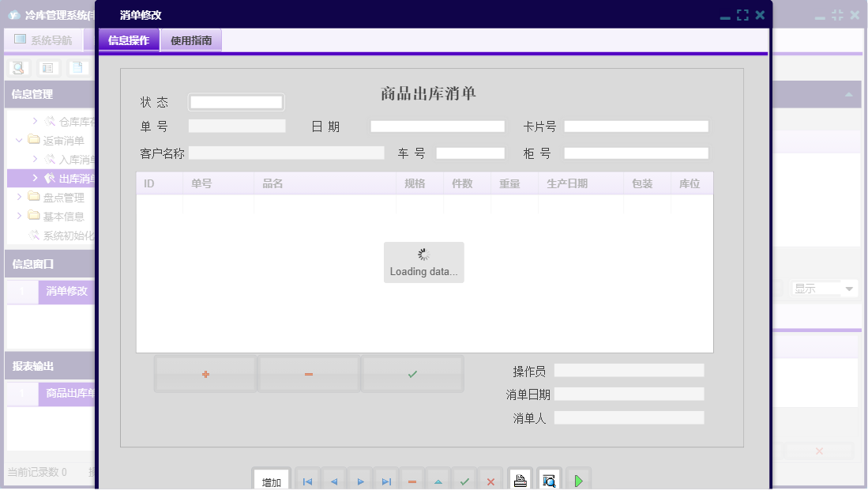Select the 入库消单 tree item
Image resolution: width=868 pixels, height=502 pixels.
(x=71, y=159)
